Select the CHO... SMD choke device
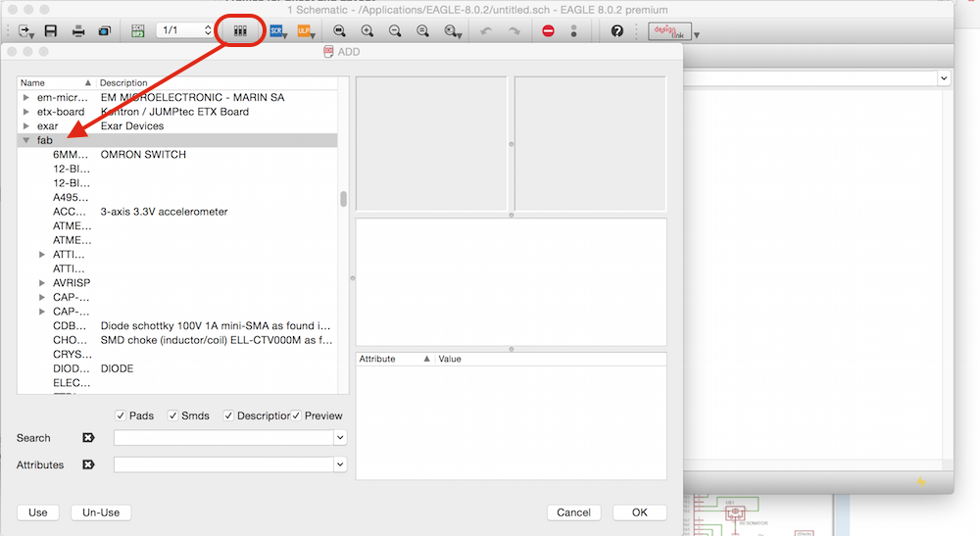Screen dimensions: 980x536 coord(177,340)
